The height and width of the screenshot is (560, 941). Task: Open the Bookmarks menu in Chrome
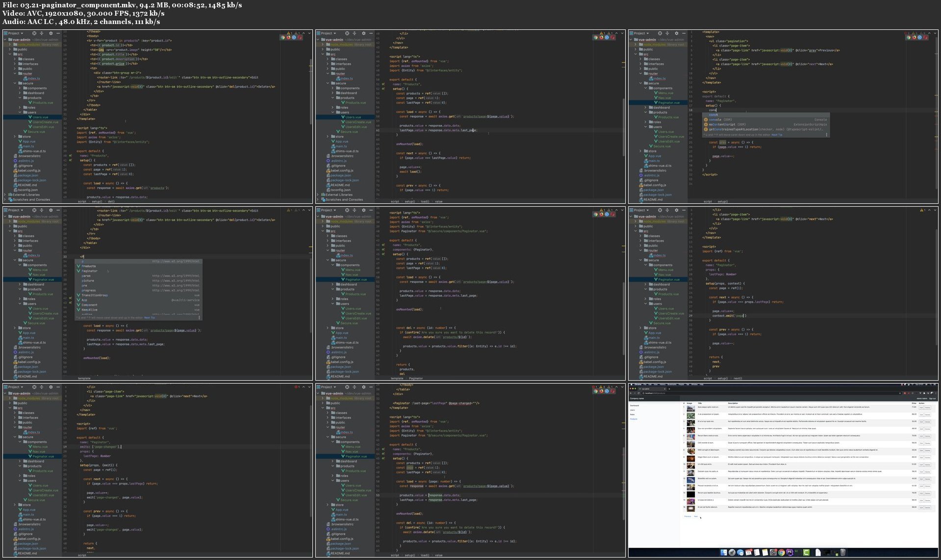point(672,385)
